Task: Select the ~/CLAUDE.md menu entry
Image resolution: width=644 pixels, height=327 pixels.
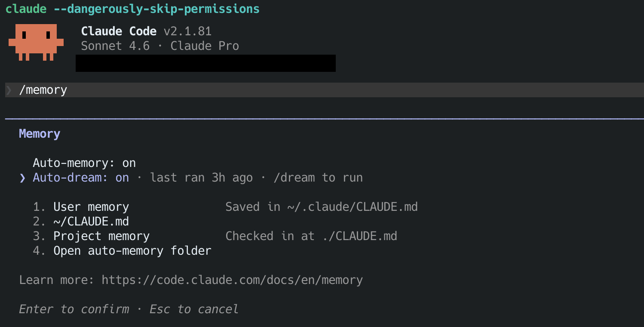Action: tap(91, 222)
